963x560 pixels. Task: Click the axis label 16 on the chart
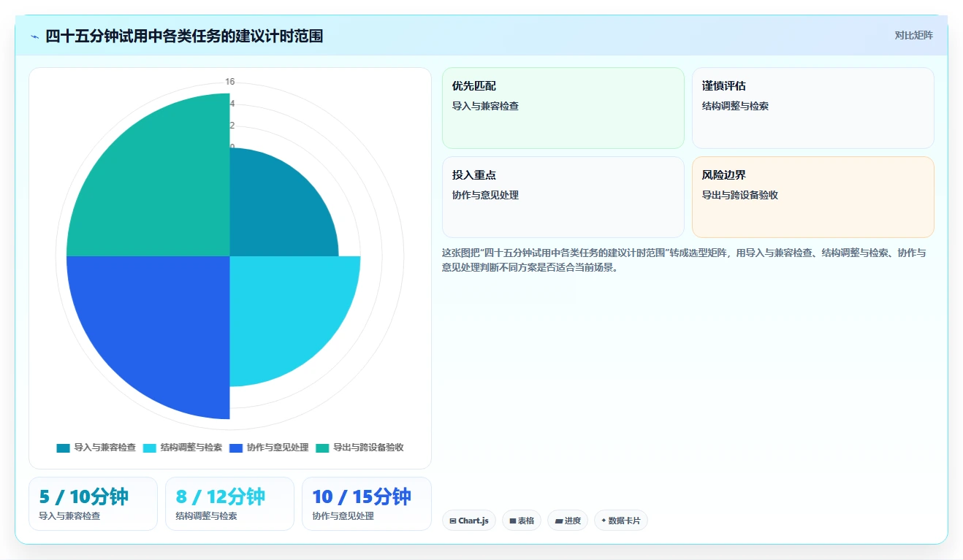click(x=230, y=82)
